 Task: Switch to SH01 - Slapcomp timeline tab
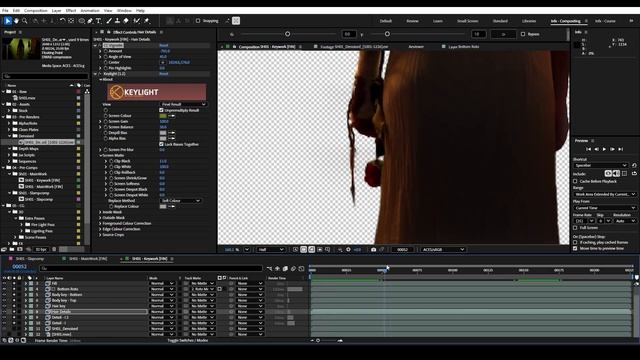(29, 259)
